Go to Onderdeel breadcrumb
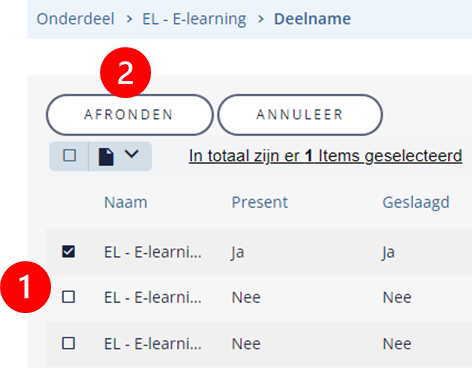The width and height of the screenshot is (472, 368). point(75,19)
